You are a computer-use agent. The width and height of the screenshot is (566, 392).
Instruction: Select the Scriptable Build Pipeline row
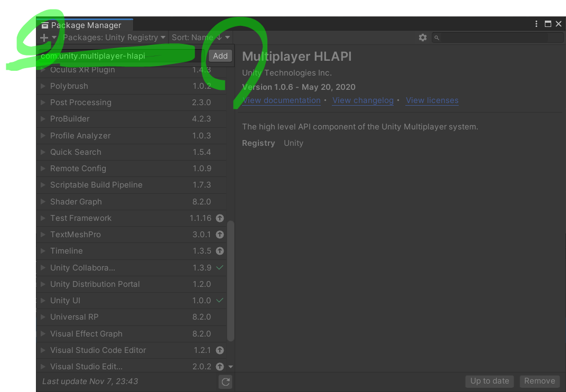pos(132,185)
